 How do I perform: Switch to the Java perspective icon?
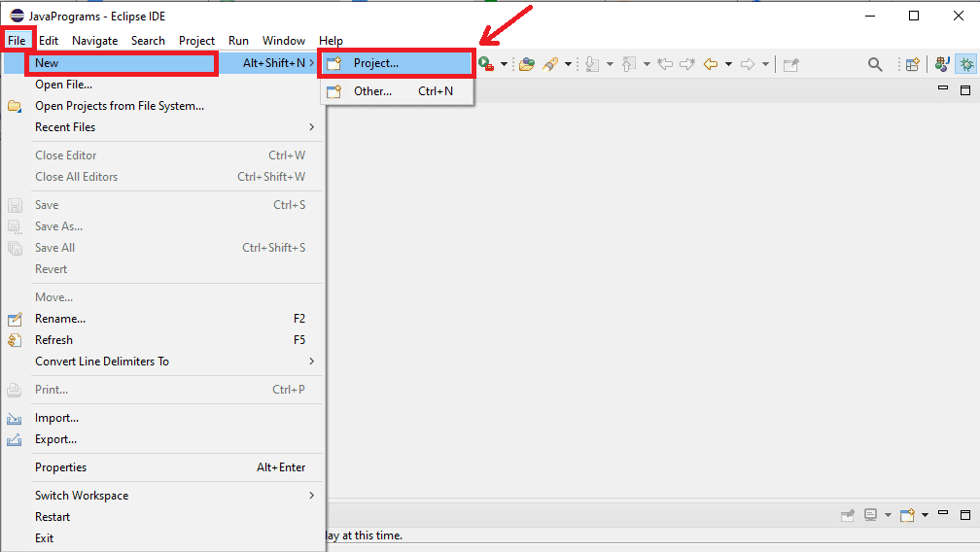[x=942, y=64]
